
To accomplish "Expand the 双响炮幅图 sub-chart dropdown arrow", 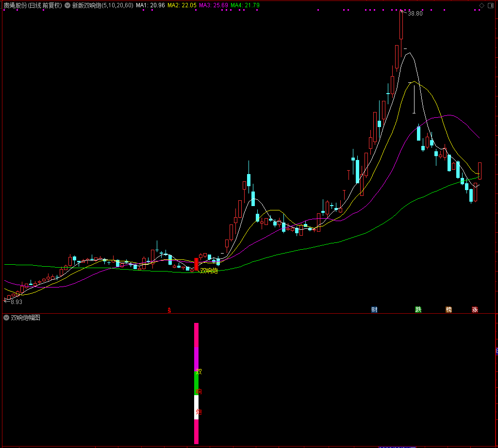I will (6, 318).
